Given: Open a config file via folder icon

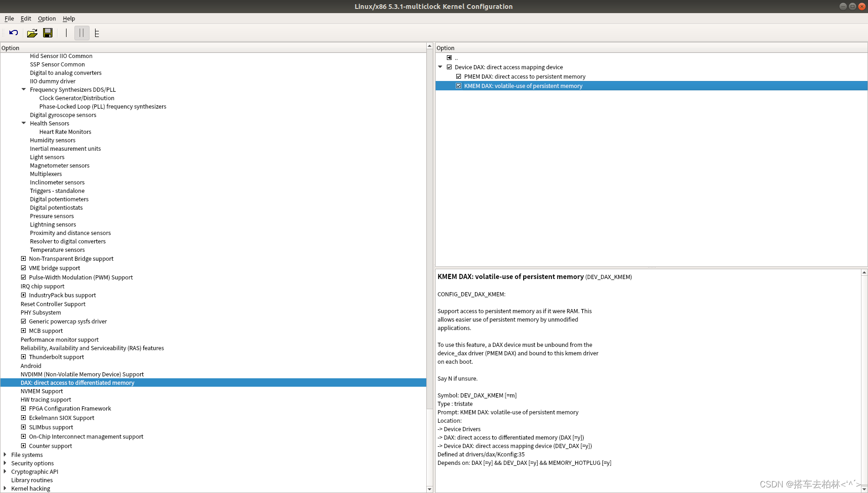Looking at the screenshot, I should click(32, 33).
